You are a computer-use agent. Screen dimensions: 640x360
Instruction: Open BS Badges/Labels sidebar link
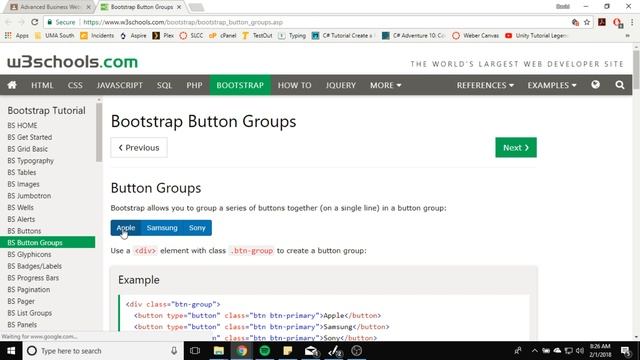coord(35,266)
